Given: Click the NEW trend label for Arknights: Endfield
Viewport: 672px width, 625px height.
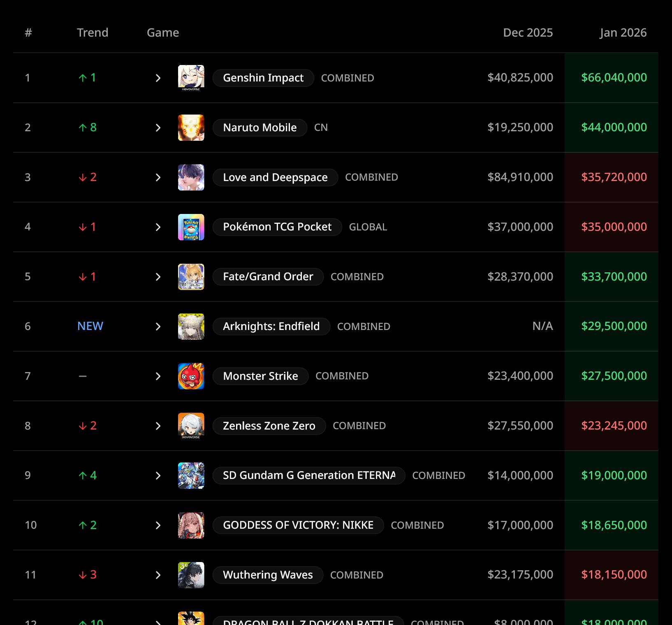Looking at the screenshot, I should point(90,326).
